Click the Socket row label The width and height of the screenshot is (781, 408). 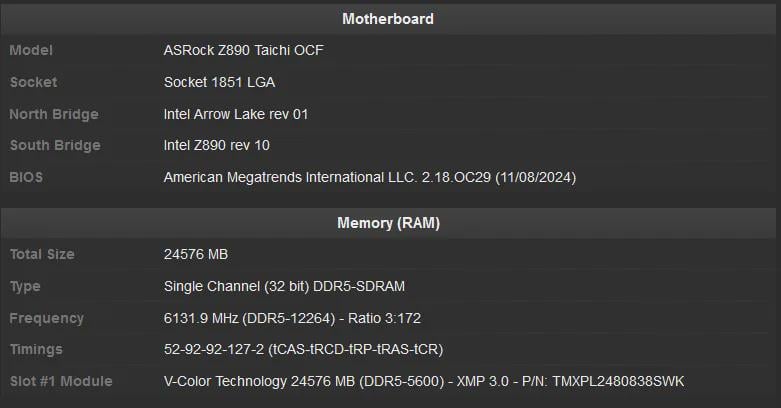[34, 82]
